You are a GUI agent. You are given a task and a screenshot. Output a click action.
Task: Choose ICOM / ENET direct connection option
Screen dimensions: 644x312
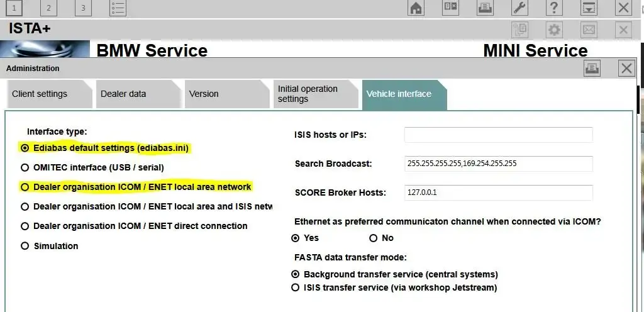[x=25, y=226]
